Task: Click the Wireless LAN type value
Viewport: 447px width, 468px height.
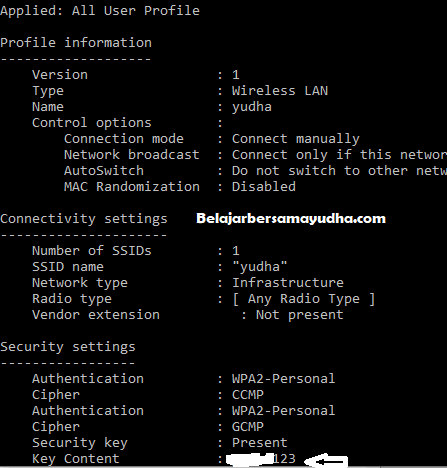Action: click(280, 91)
